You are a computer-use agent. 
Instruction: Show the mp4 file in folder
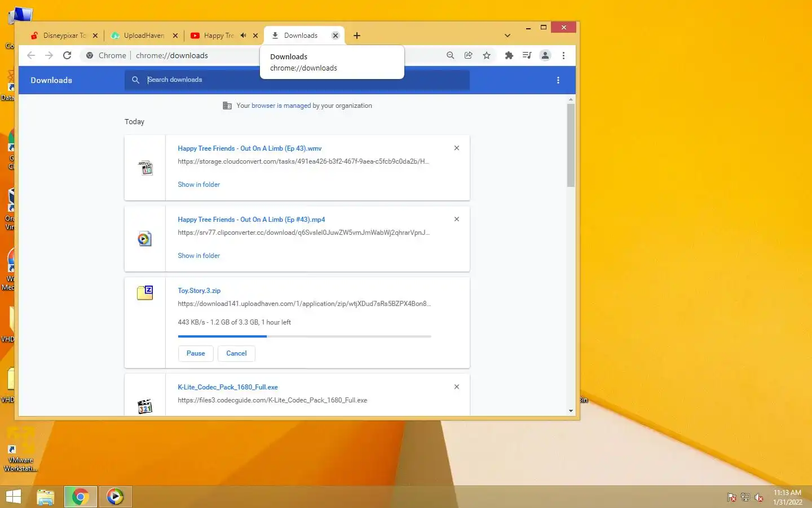click(x=199, y=256)
